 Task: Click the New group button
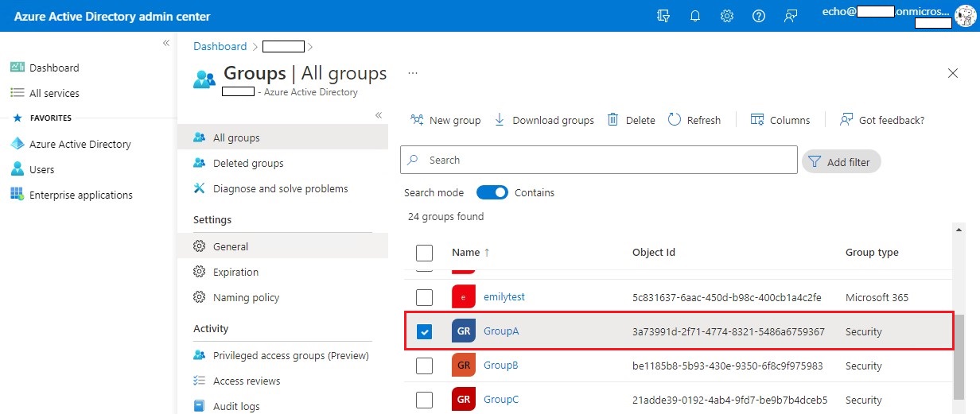click(445, 120)
